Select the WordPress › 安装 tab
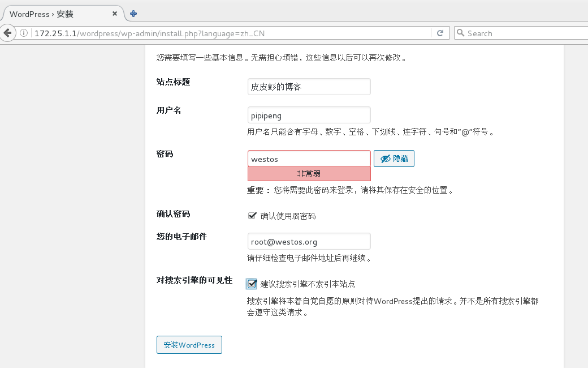The width and height of the screenshot is (588, 368). click(x=63, y=14)
